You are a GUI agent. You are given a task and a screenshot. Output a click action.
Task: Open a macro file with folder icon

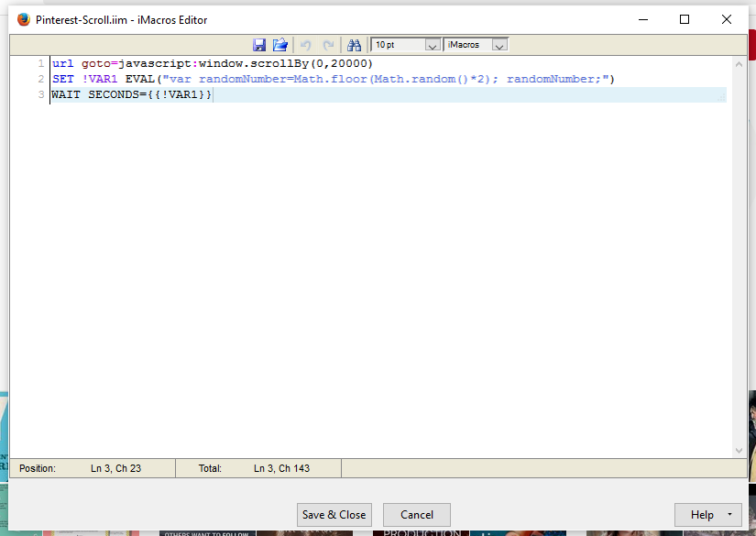click(280, 45)
